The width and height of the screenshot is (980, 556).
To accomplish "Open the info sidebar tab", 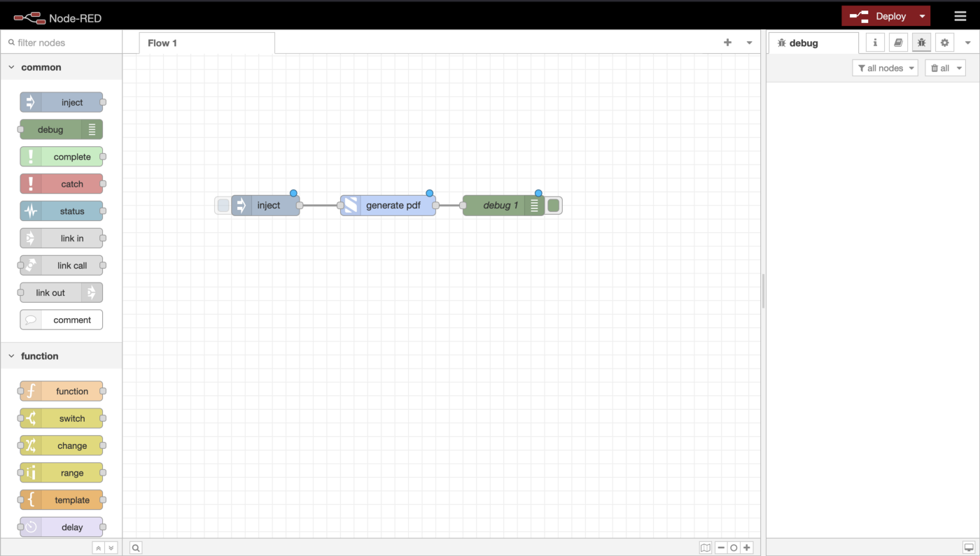I will point(875,43).
